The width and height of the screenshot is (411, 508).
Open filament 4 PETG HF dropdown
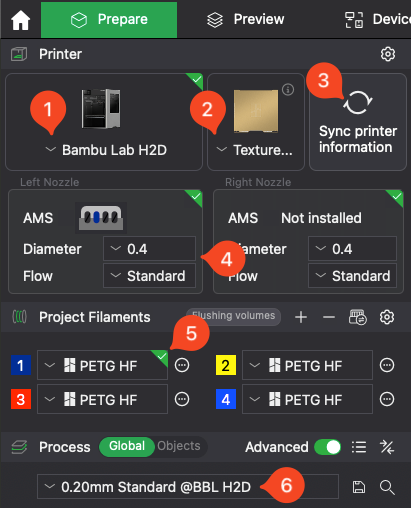(307, 399)
